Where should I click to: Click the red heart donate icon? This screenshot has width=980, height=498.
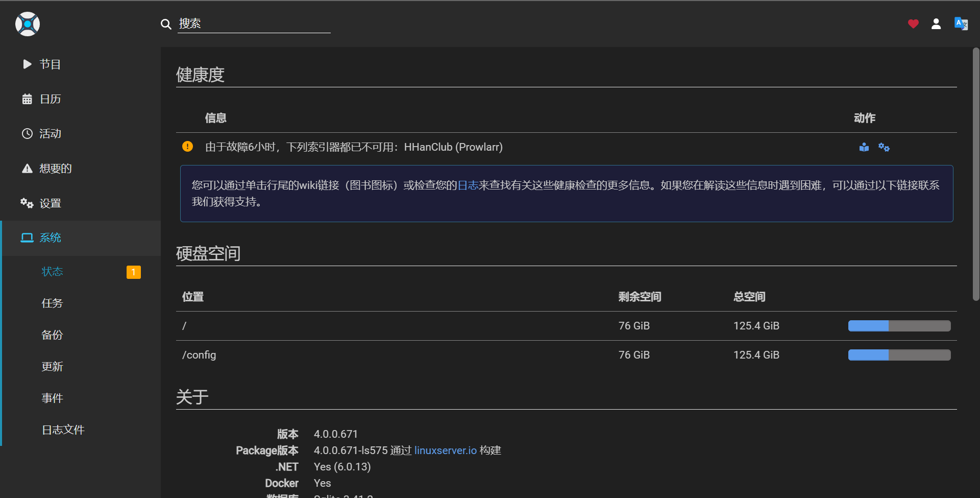913,24
